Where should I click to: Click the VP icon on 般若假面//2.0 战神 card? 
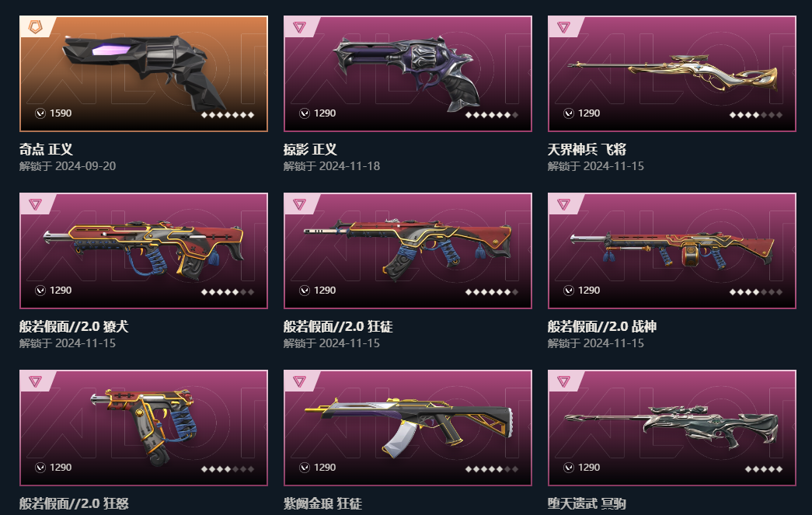pos(569,291)
